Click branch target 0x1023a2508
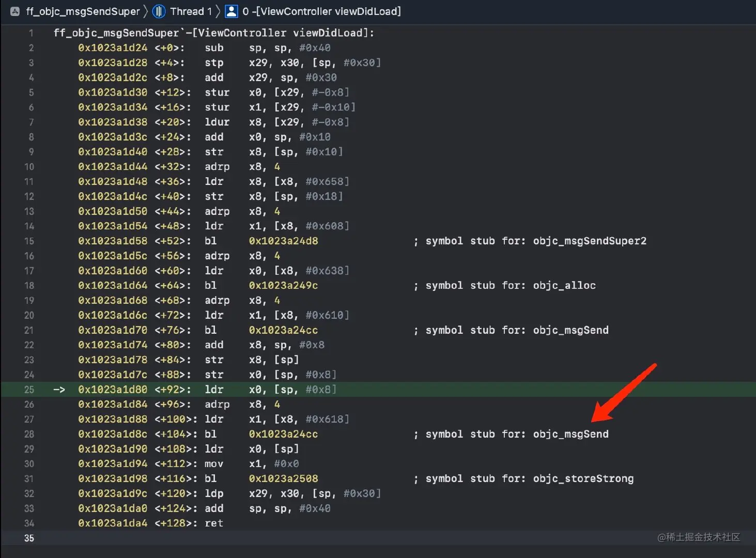The image size is (756, 558). (x=283, y=479)
